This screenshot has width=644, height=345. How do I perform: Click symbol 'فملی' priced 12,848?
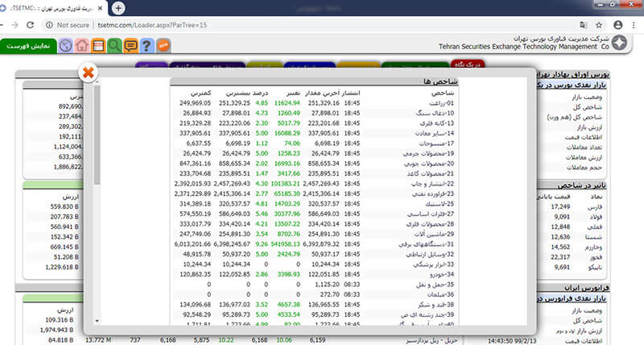[x=594, y=227]
